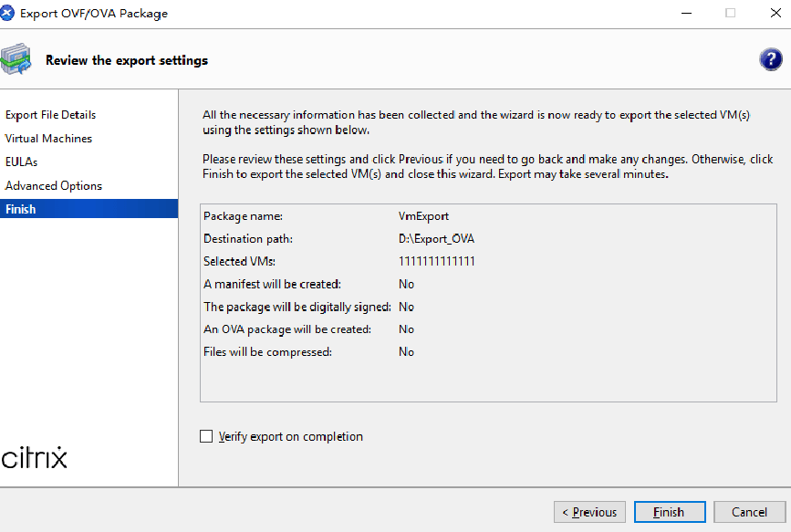Click destination path D:\Export_OVA
This screenshot has height=532, width=791.
(436, 239)
